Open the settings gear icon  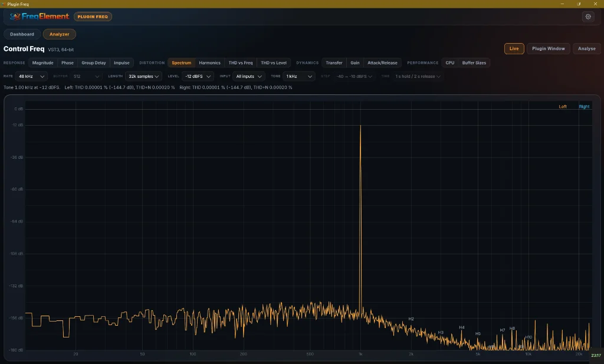(588, 17)
